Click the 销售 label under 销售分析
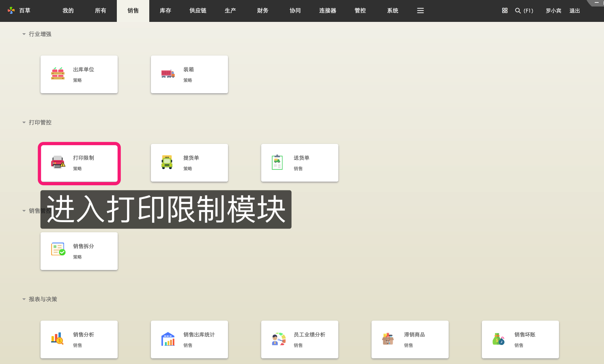The width and height of the screenshot is (604, 364). pos(77,345)
